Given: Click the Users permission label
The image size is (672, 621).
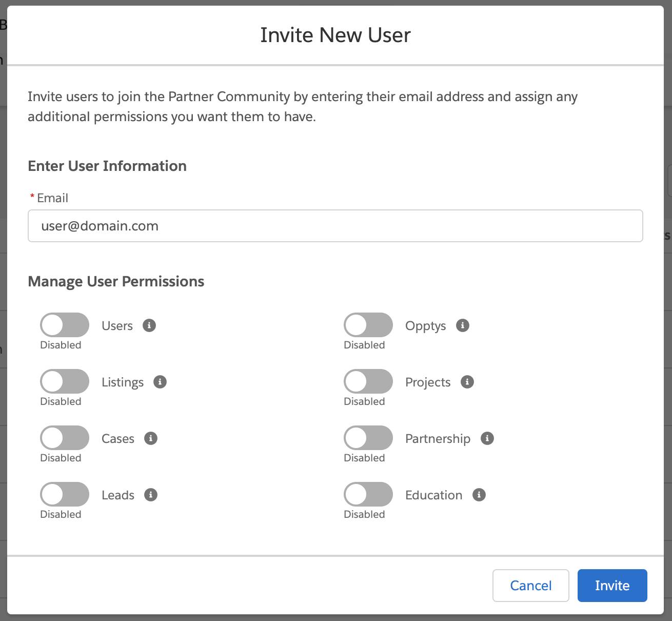Looking at the screenshot, I should tap(117, 326).
